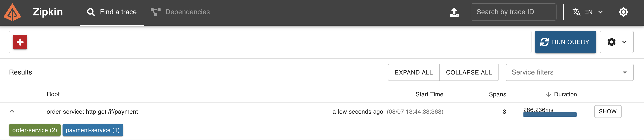The width and height of the screenshot is (644, 140).
Task: Click the orange Zipkin logo
Action: click(x=12, y=12)
